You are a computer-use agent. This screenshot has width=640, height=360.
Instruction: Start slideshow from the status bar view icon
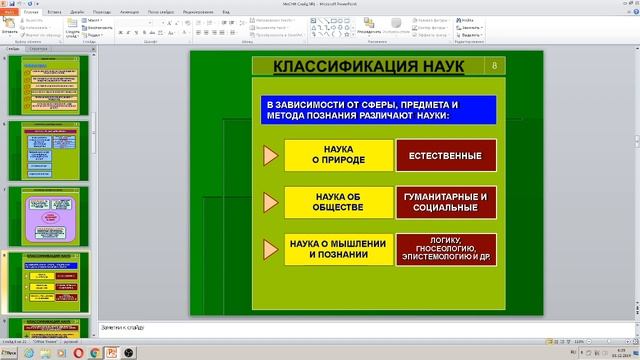(568, 342)
